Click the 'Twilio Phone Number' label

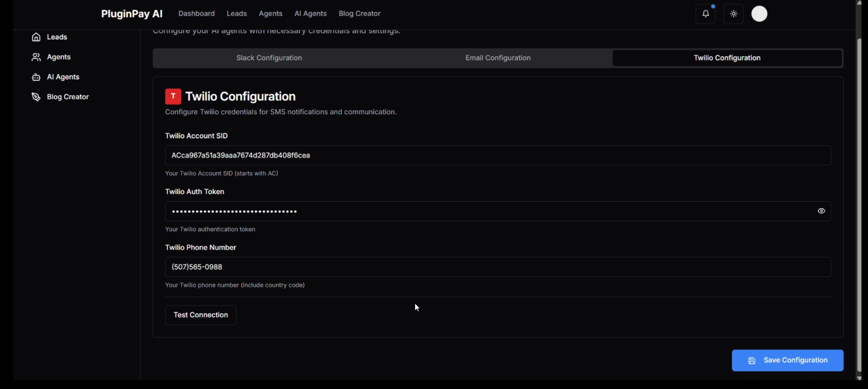point(201,248)
